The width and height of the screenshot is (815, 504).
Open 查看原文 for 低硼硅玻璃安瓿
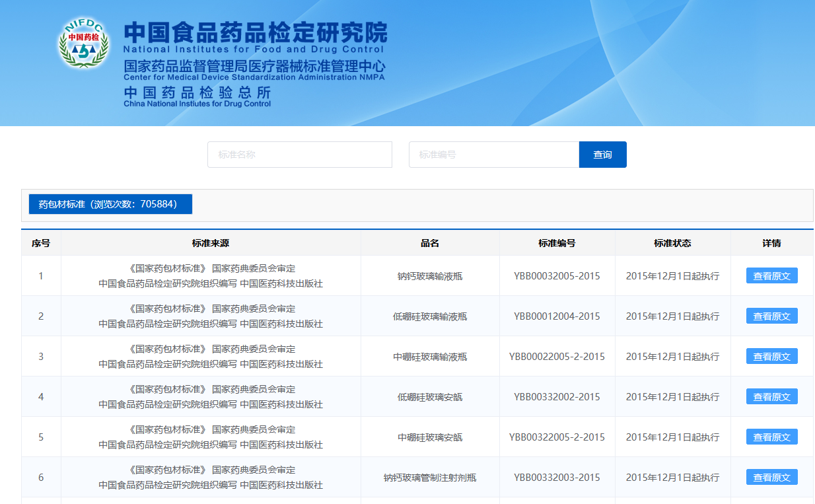click(x=771, y=397)
